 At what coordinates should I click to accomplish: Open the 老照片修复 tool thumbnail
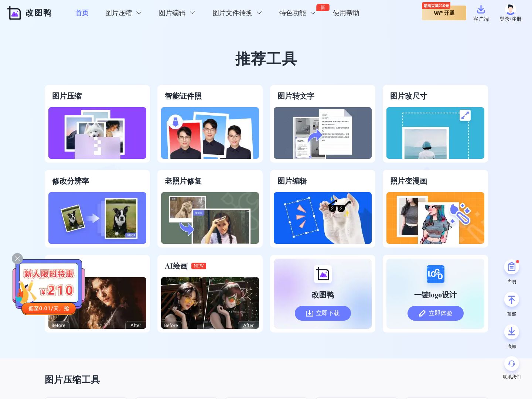pos(210,218)
